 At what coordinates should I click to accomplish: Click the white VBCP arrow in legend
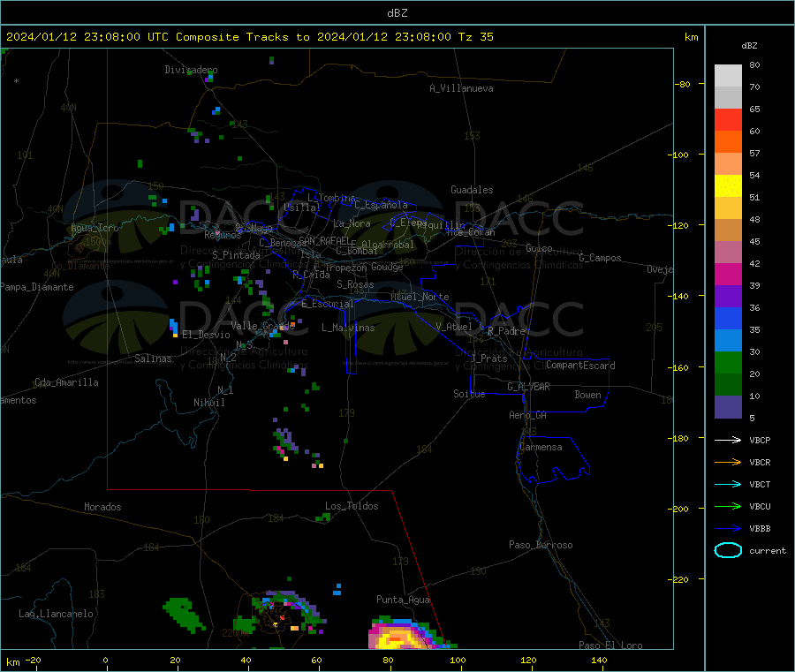pyautogui.click(x=728, y=440)
